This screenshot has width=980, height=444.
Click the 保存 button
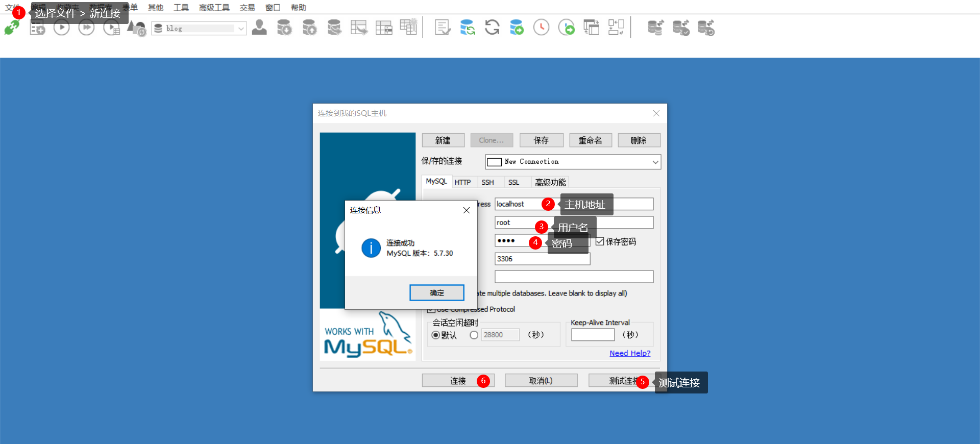[x=542, y=140]
